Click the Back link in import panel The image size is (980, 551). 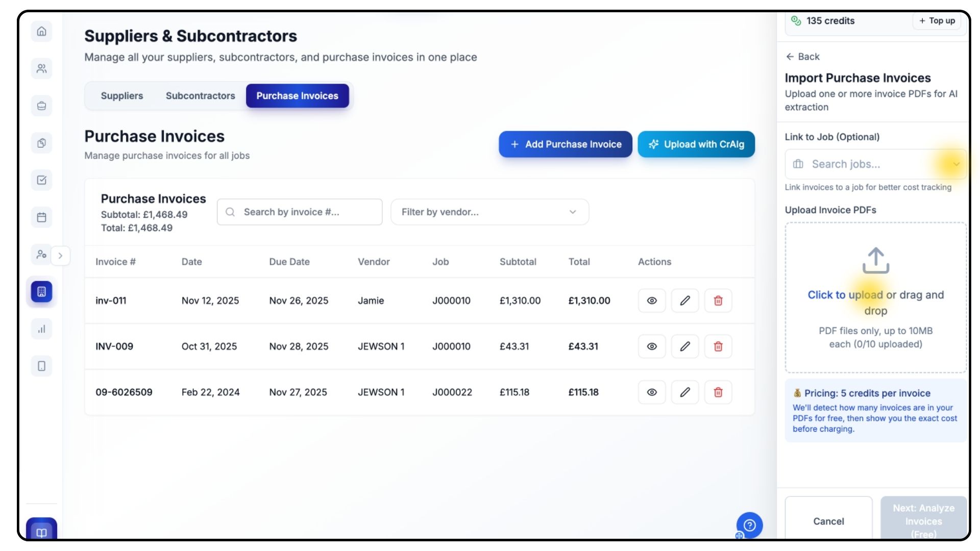click(802, 57)
